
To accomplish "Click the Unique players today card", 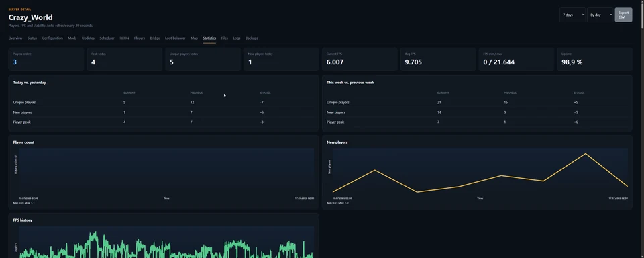I will pyautogui.click(x=203, y=59).
